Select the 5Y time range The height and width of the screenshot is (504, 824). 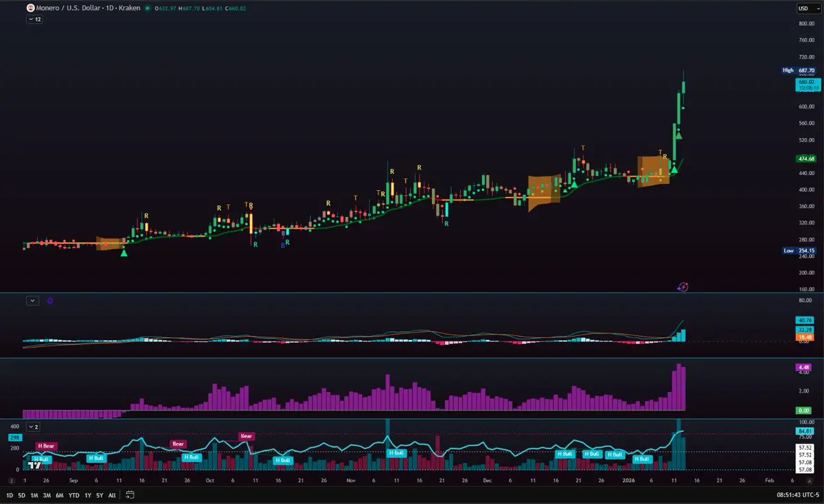(x=100, y=494)
